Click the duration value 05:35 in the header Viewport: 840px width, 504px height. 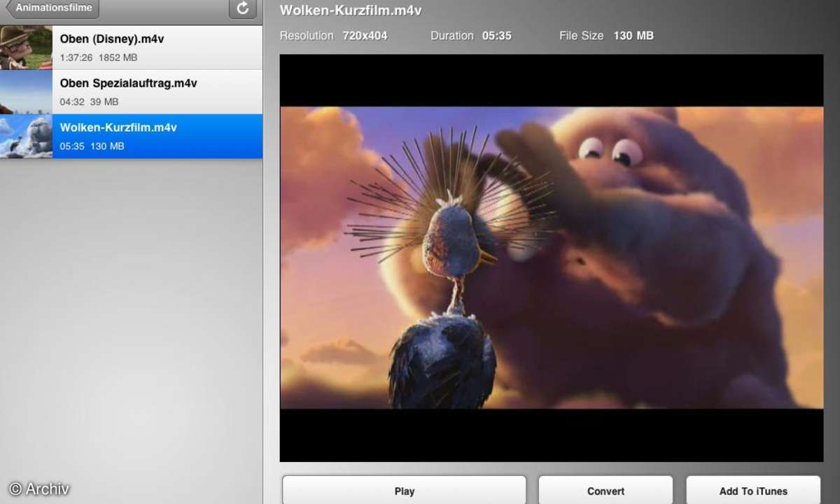tap(496, 36)
